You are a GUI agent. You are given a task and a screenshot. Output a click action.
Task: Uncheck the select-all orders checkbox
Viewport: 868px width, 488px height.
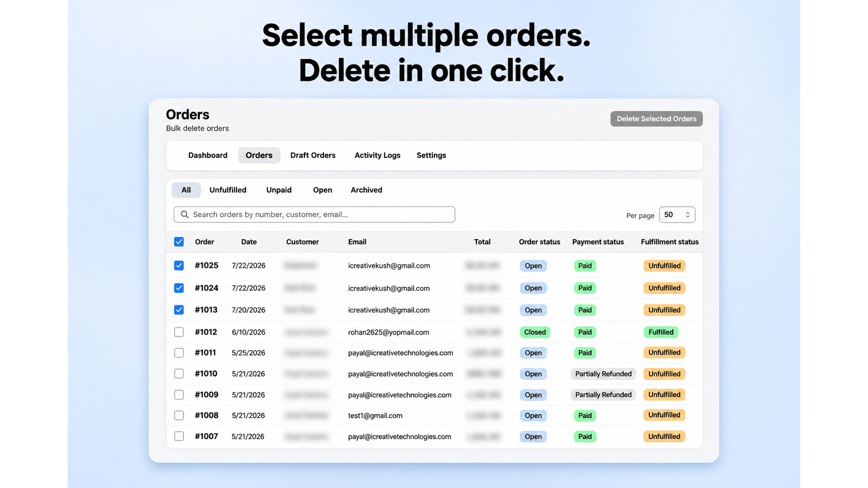[179, 242]
